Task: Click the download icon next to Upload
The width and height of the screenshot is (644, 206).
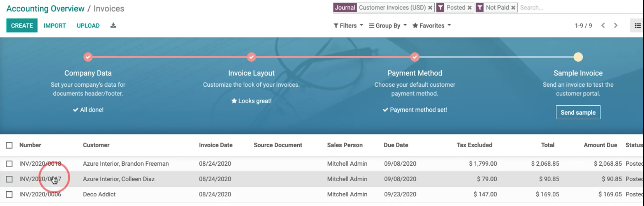Action: pyautogui.click(x=113, y=26)
